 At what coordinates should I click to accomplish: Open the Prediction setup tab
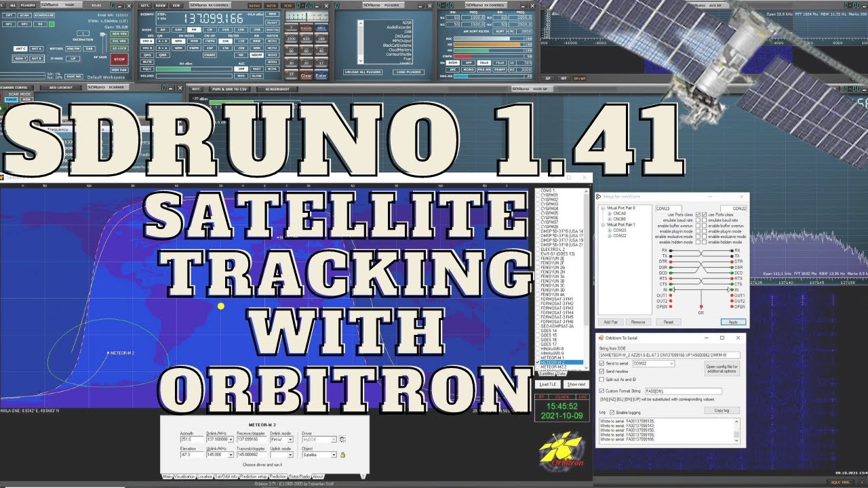pyautogui.click(x=254, y=476)
